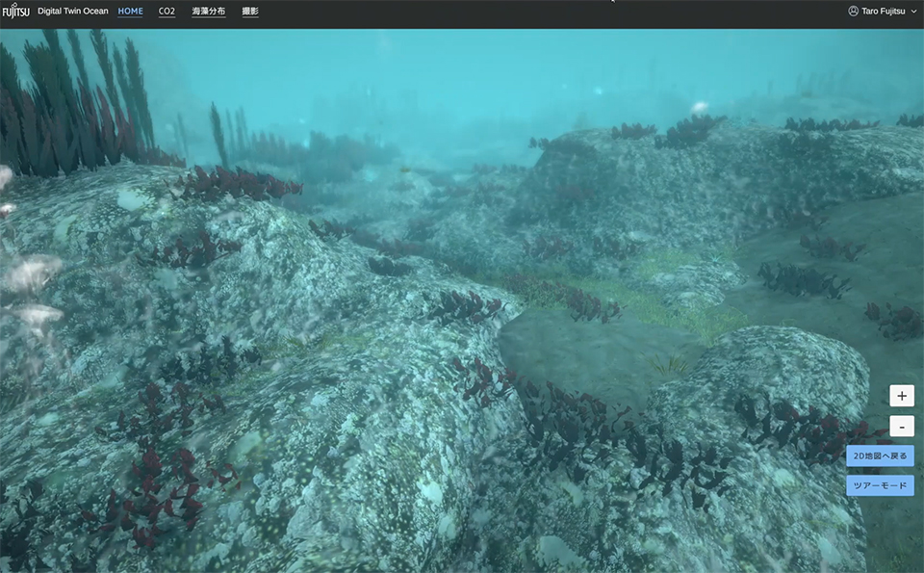Click the user profile avatar icon
The image size is (924, 573).
[x=853, y=12]
